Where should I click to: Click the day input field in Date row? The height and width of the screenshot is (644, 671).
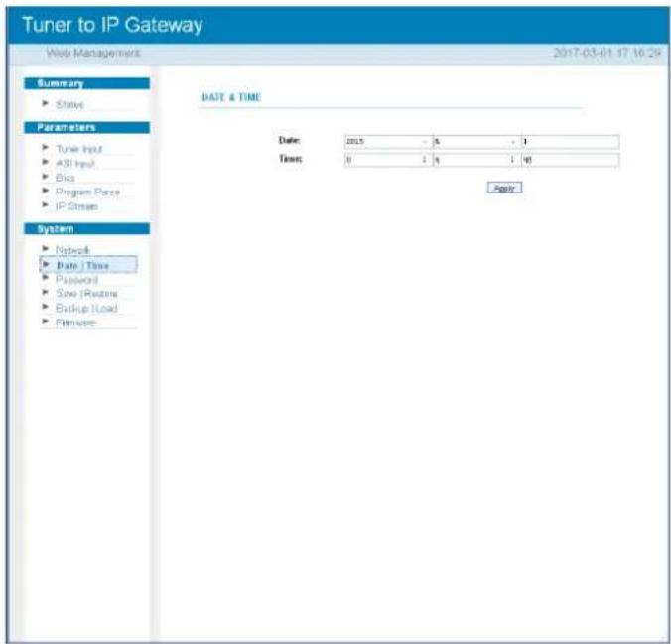pos(570,142)
